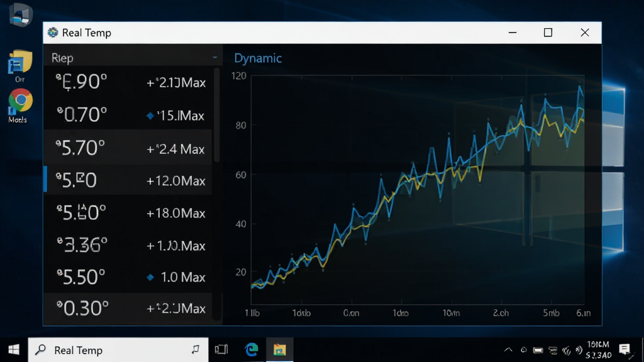The height and width of the screenshot is (362, 644).
Task: Click the +18.0Max value
Action: click(x=176, y=213)
